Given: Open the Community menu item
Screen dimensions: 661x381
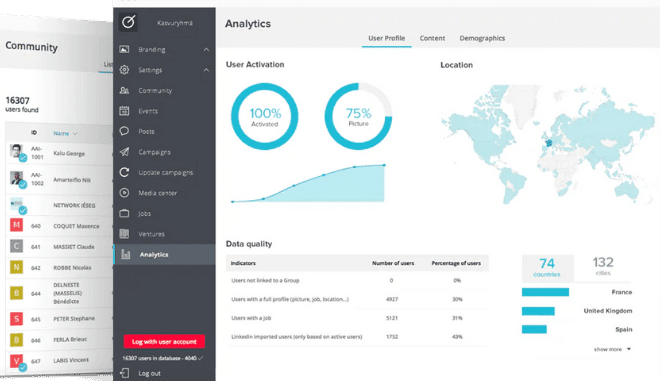Looking at the screenshot, I should click(155, 90).
